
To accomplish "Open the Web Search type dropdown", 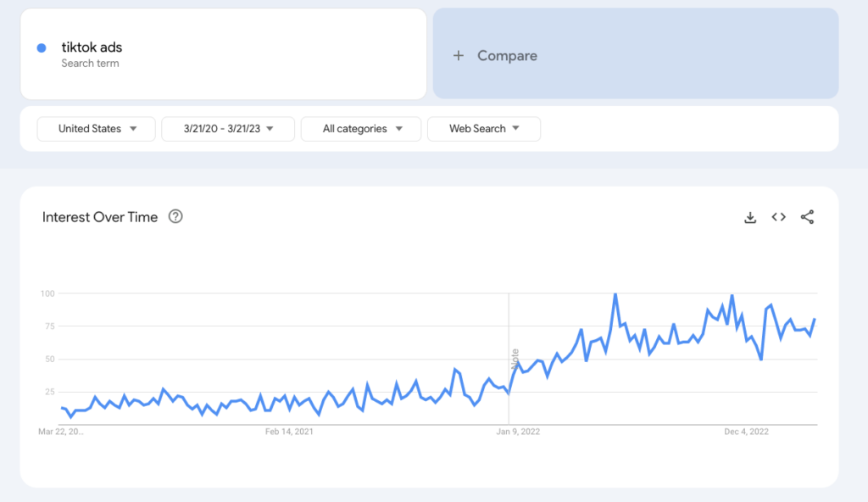I will pos(484,129).
